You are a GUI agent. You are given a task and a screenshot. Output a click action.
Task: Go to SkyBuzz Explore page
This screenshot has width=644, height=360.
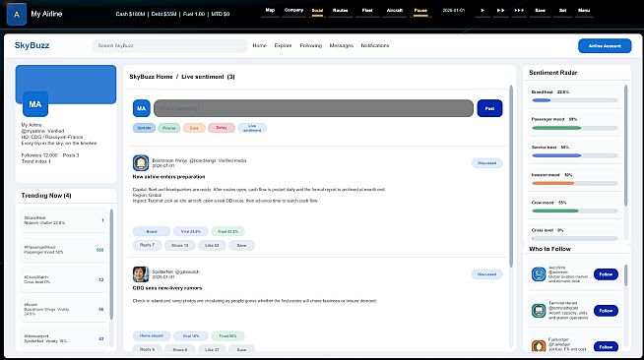point(283,45)
